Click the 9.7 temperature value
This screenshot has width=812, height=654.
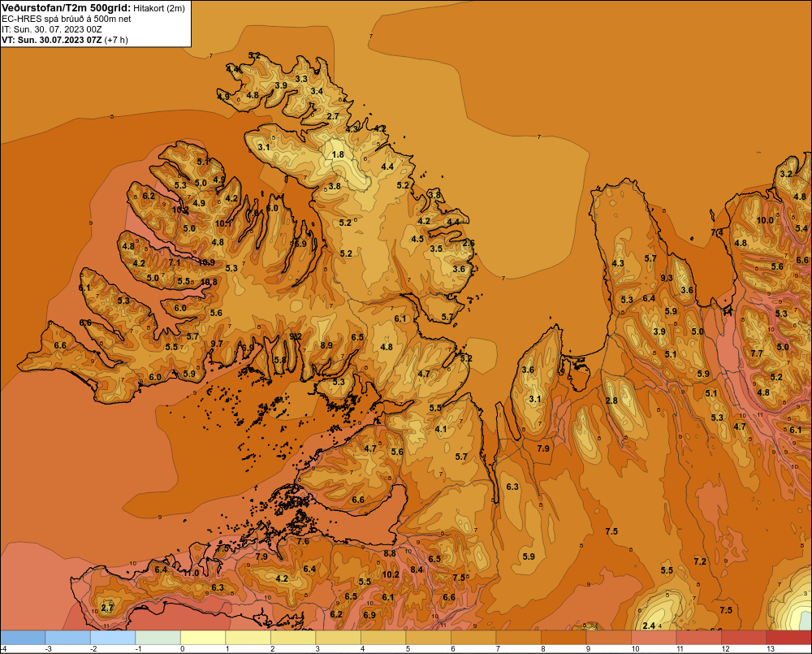point(217,344)
